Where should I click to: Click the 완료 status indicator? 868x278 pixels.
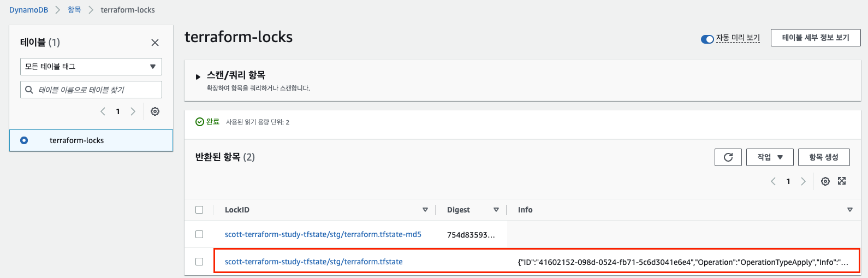tap(207, 122)
